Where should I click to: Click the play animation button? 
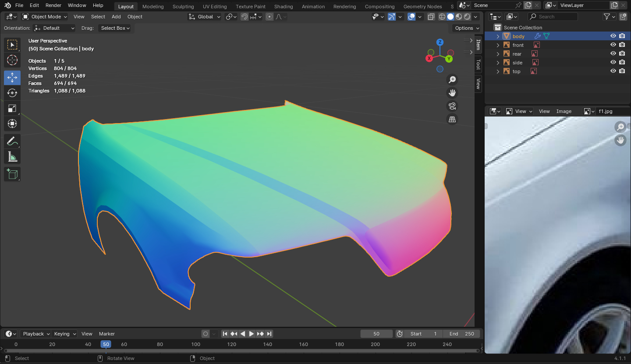[252, 334]
